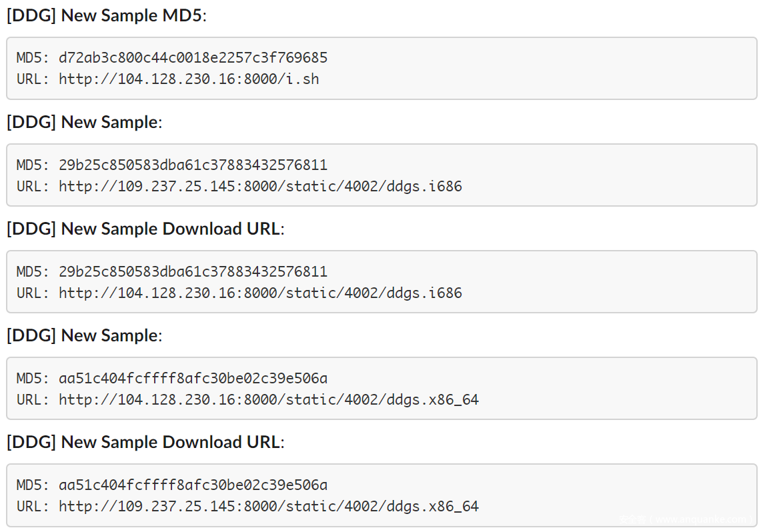
Task: Click the "URL:" label in the last code block
Action: tap(33, 506)
